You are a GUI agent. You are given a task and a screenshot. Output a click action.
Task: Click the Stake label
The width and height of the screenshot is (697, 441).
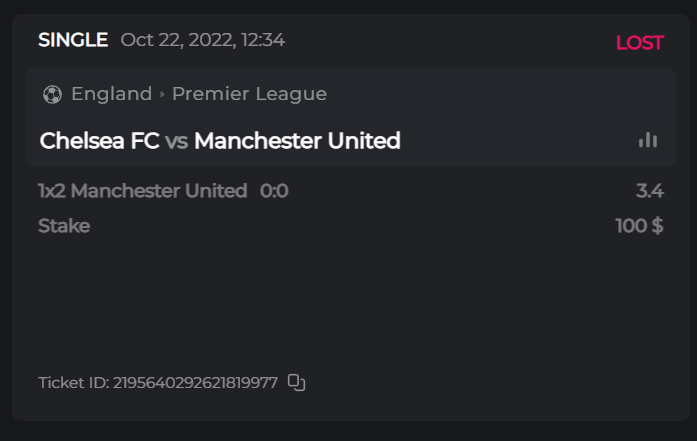64,226
